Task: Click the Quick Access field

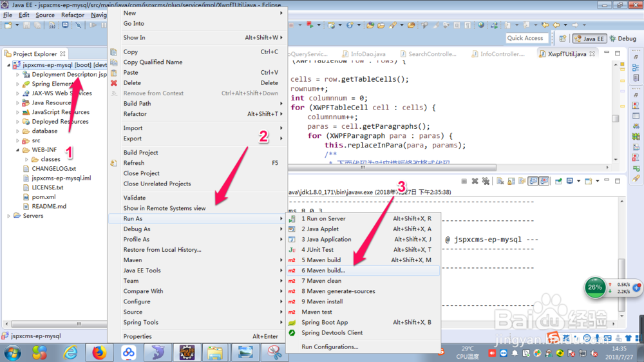Action: [527, 38]
